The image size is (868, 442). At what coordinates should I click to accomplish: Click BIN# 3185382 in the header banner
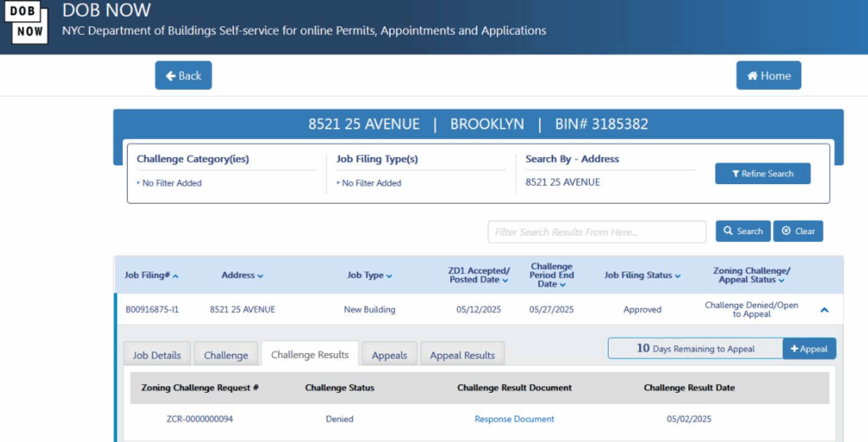[x=602, y=124]
